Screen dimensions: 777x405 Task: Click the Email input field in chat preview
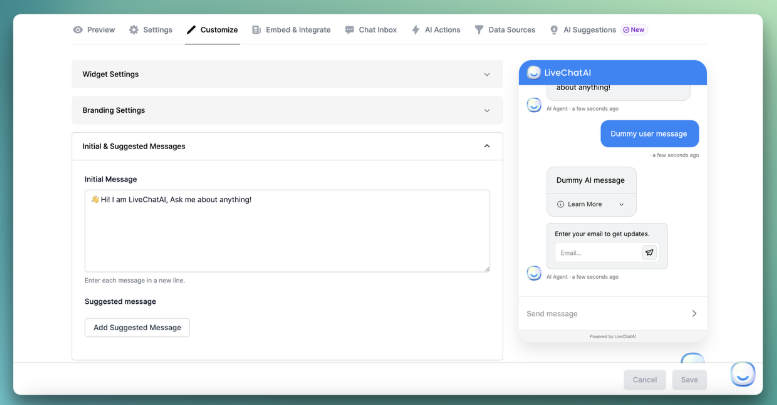[x=599, y=253]
